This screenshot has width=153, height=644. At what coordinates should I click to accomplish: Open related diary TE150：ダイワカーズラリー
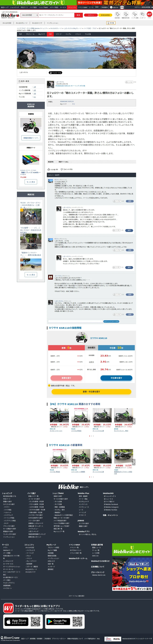point(30,205)
